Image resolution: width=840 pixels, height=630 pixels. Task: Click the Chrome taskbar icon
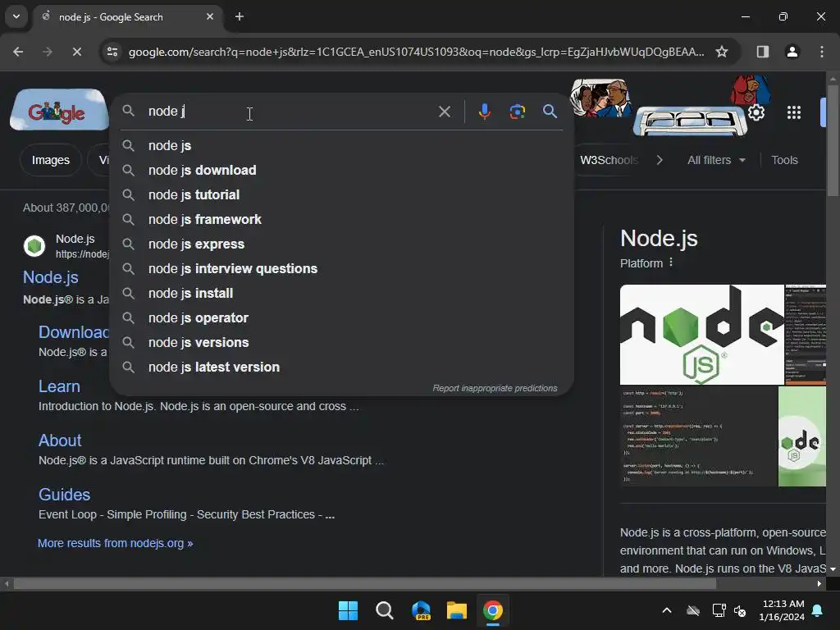493,610
